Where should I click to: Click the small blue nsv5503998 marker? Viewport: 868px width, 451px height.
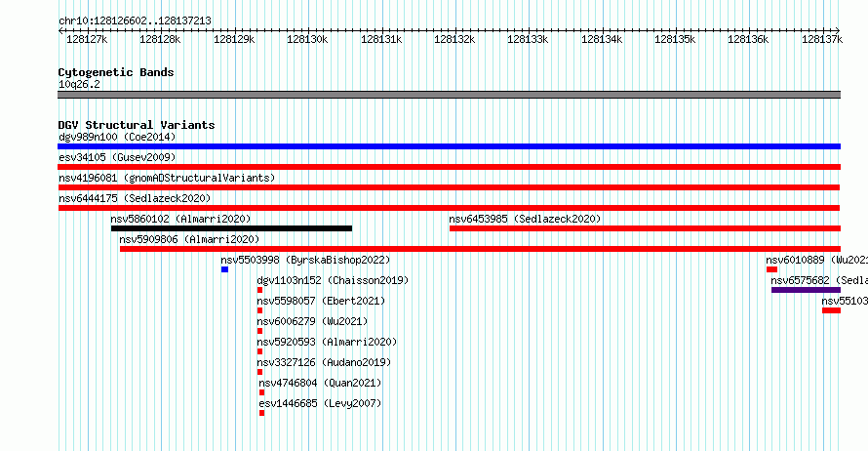224,269
